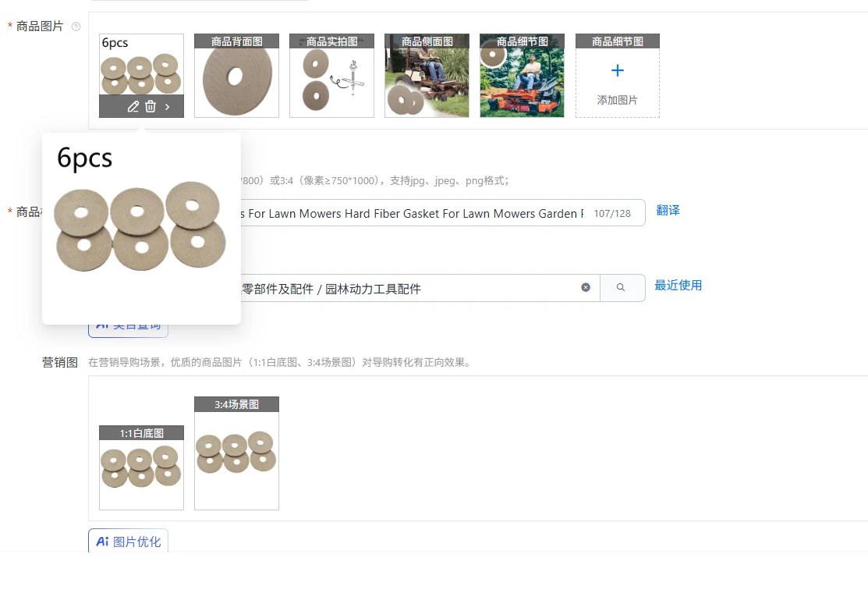
Task: Click the search magnifier in category field
Action: coord(621,287)
